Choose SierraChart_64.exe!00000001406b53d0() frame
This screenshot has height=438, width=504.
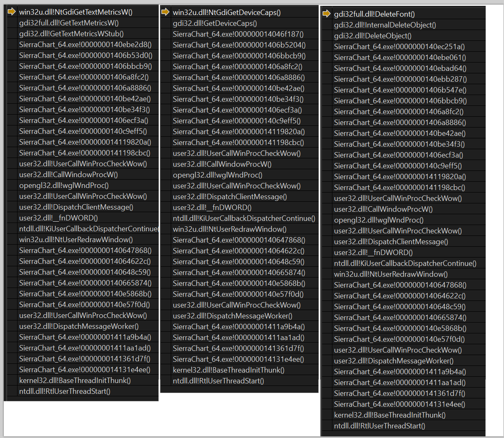pyautogui.click(x=86, y=55)
